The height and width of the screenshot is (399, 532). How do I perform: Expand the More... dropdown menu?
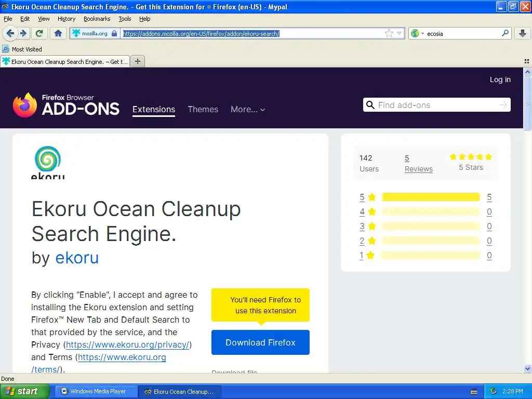pos(248,109)
